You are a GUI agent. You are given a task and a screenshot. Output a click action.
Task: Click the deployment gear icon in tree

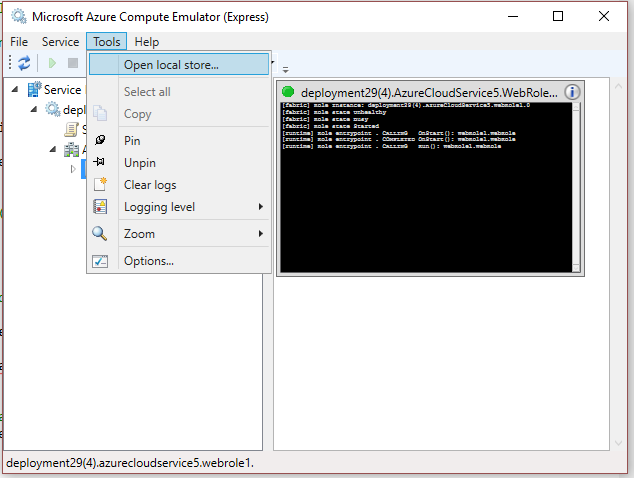(53, 109)
